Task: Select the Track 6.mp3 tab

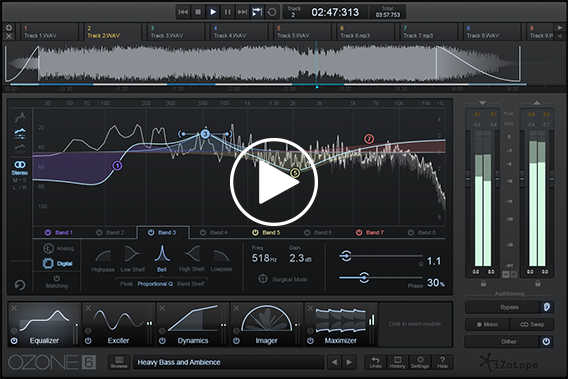Action: 366,32
